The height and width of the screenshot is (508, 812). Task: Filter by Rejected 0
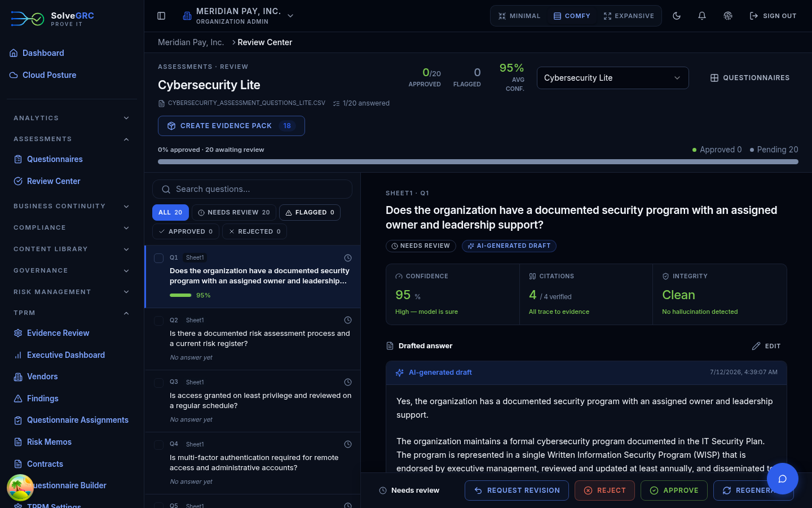[x=254, y=231]
